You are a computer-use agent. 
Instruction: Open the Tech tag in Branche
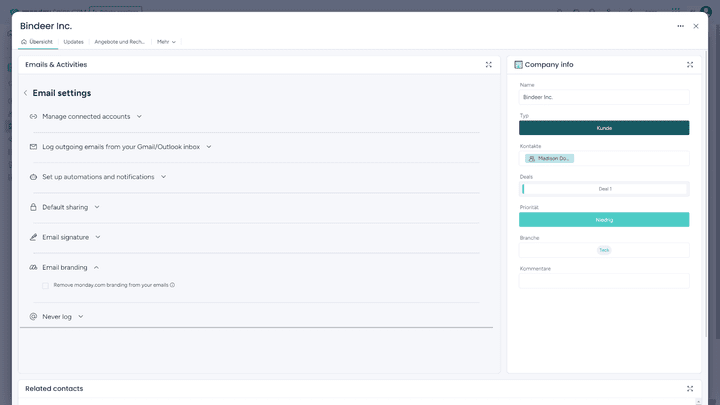tap(604, 250)
